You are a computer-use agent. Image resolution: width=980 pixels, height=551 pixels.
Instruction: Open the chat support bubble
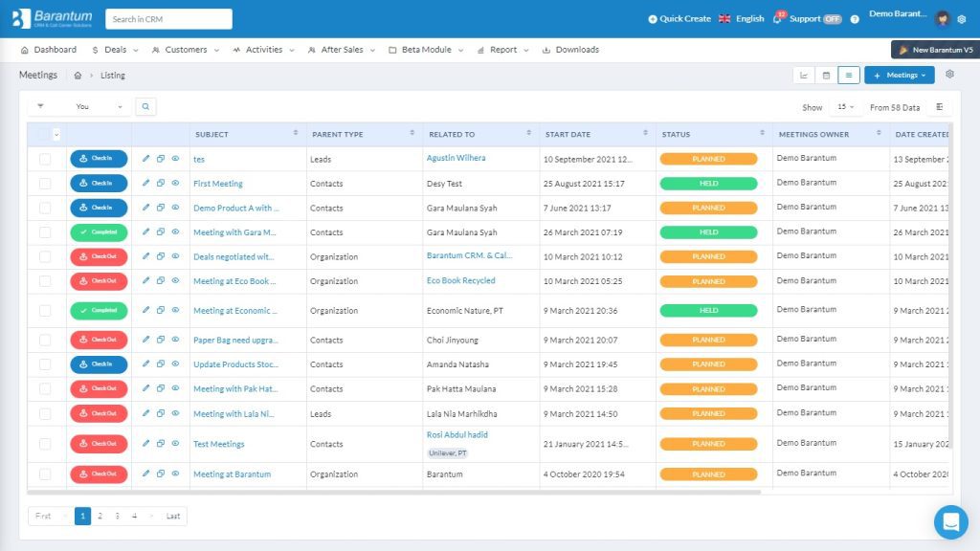point(950,521)
